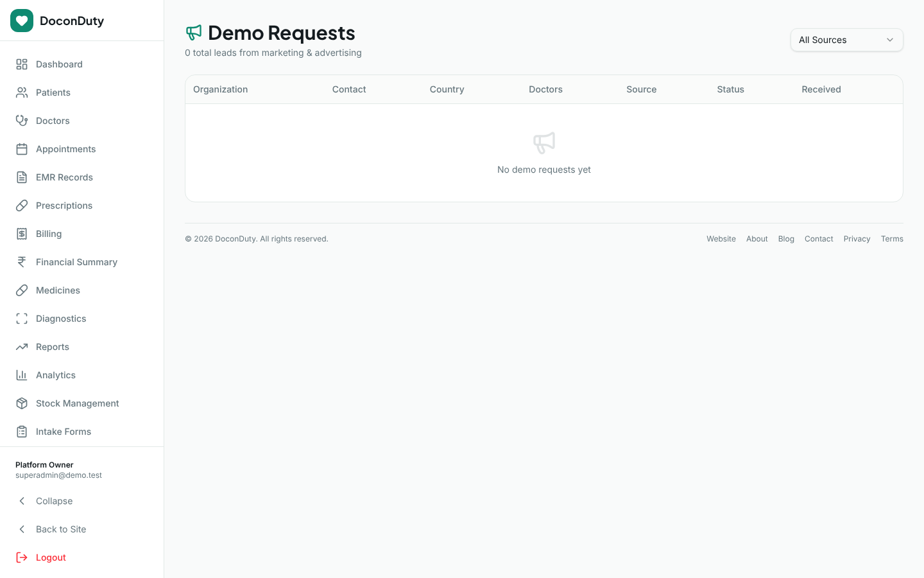This screenshot has height=578, width=924.
Task: Click the Received column header
Action: tap(821, 89)
